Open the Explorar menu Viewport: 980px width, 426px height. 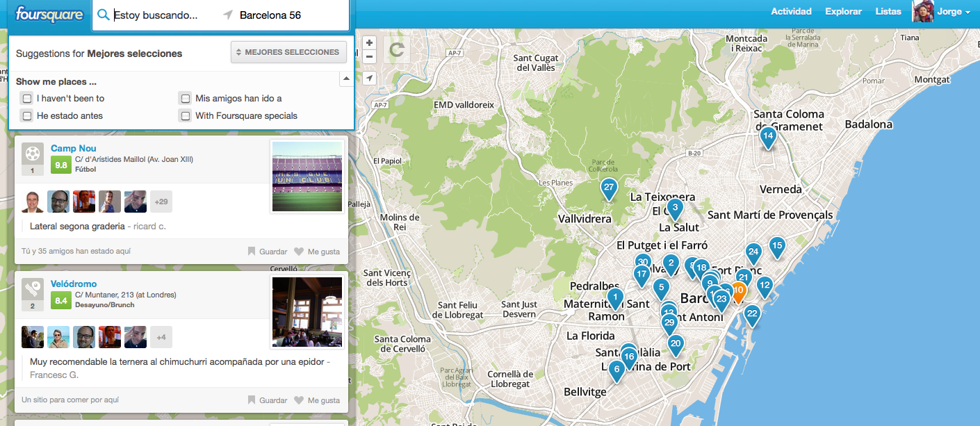843,11
